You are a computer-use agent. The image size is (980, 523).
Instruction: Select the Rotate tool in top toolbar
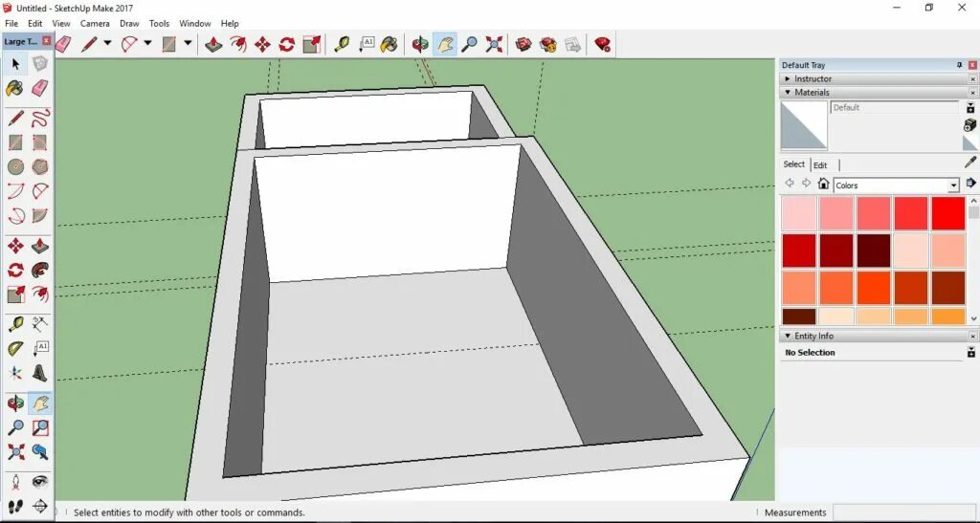click(287, 44)
